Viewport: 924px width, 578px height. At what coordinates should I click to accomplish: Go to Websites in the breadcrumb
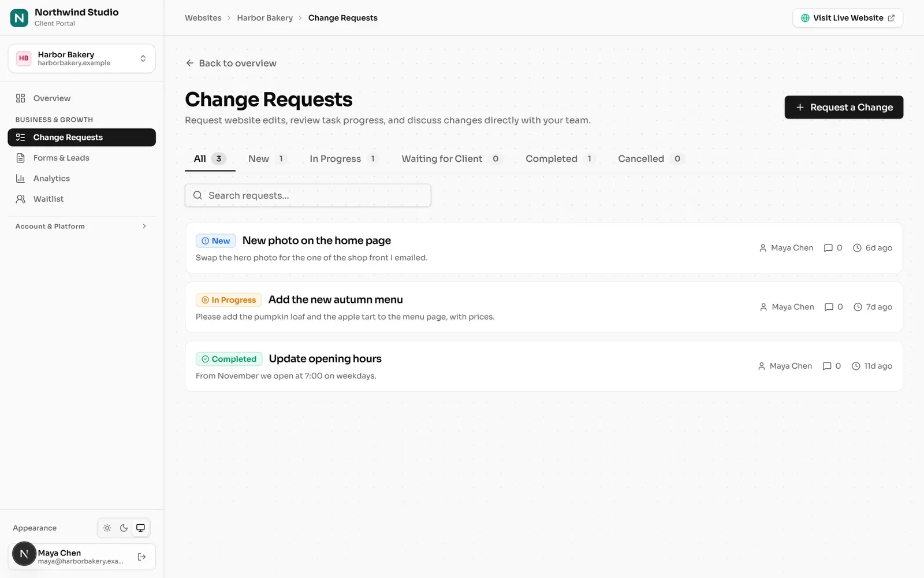[x=203, y=18]
